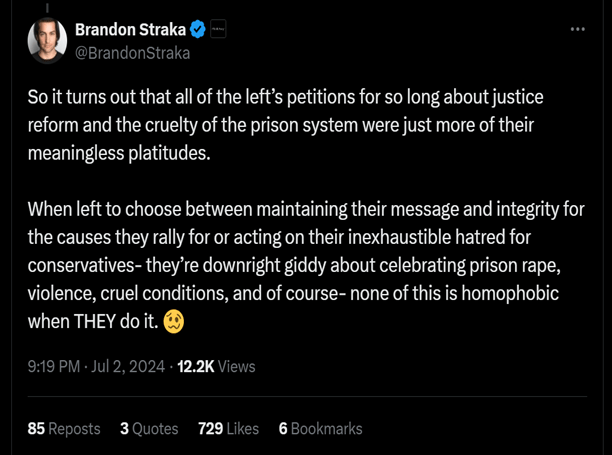The height and width of the screenshot is (455, 612).
Task: Open the 729 Likes list
Action: pos(229,428)
